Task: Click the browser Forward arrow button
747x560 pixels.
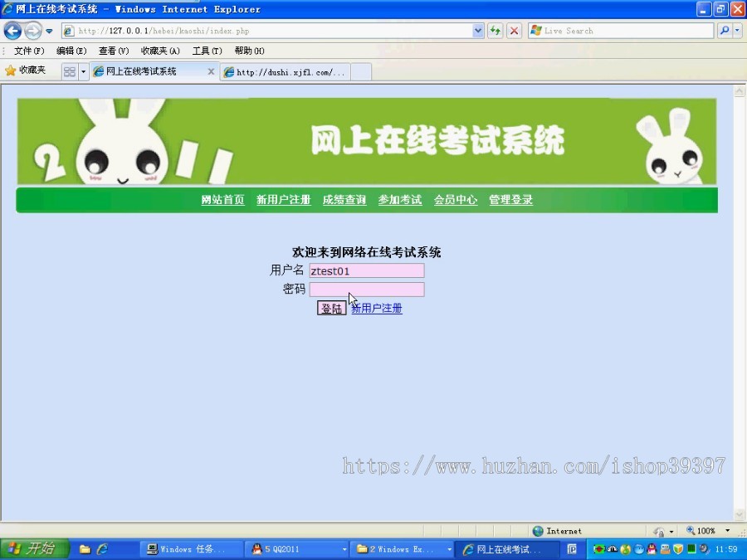Action: pos(32,31)
